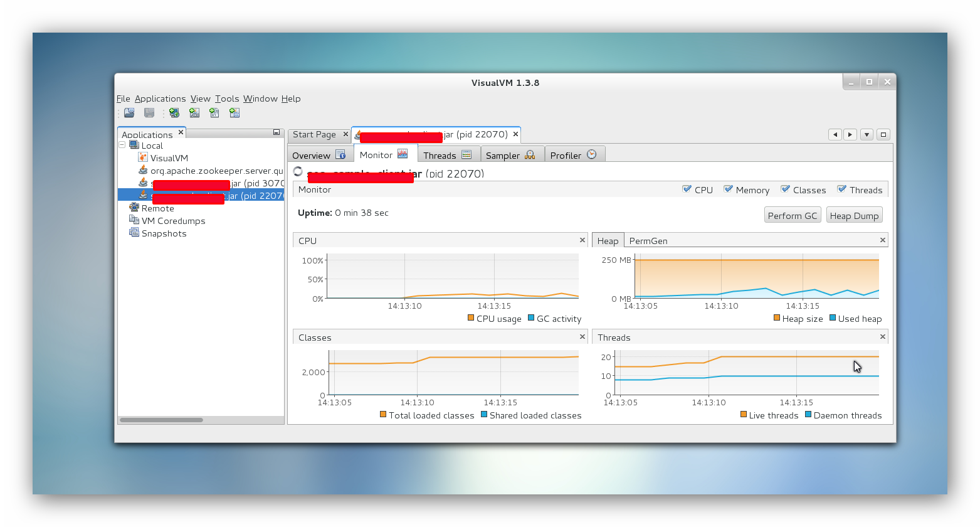The image size is (980, 527).
Task: Click the Perform GC button
Action: click(793, 215)
